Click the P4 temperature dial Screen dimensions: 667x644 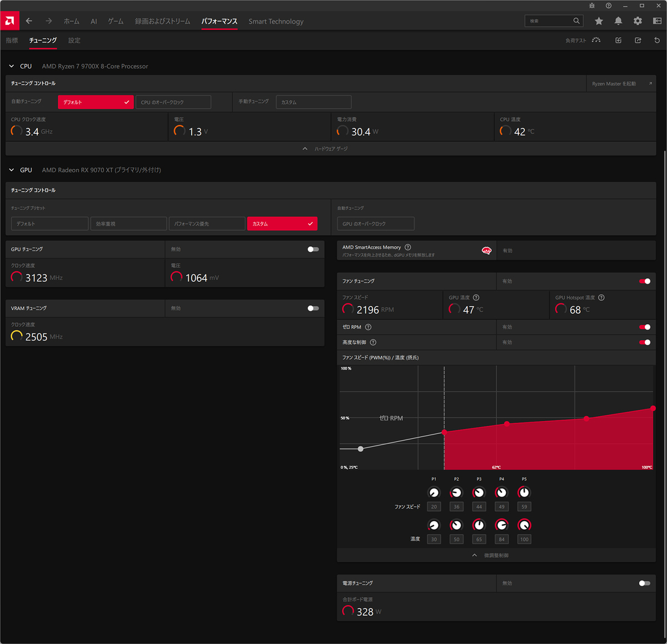click(501, 525)
